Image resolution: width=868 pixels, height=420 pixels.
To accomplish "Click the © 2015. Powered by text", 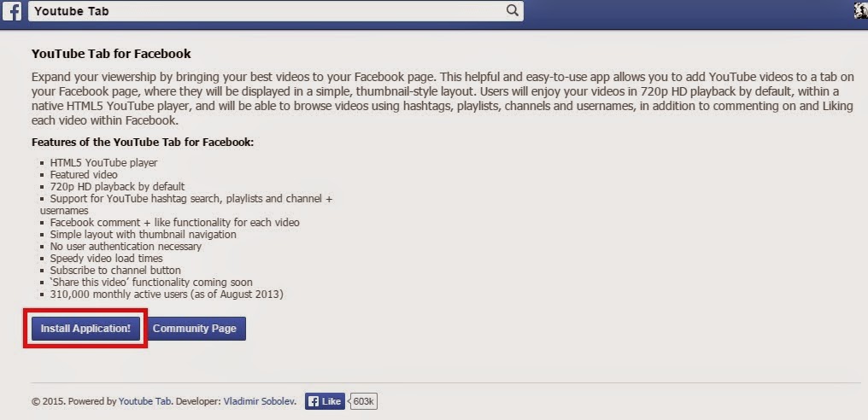I will click(x=74, y=402).
